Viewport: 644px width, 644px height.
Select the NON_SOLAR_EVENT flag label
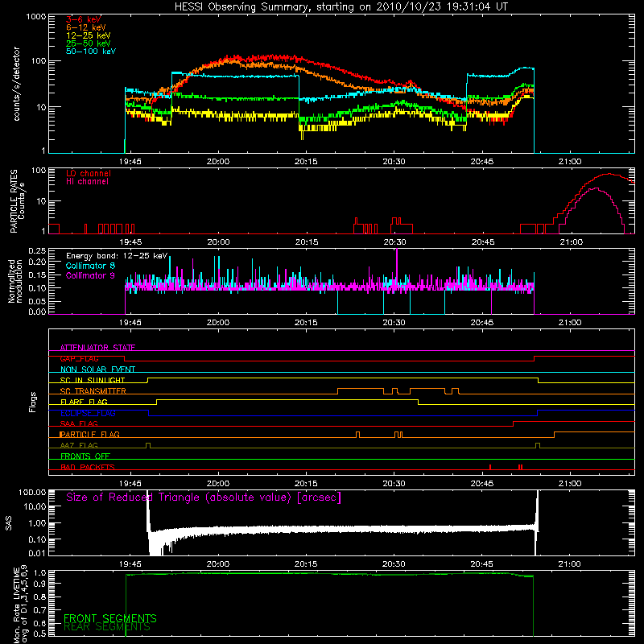[97, 369]
